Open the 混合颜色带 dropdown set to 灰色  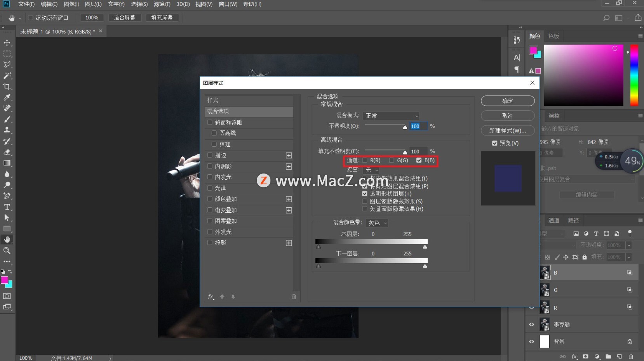(x=377, y=223)
